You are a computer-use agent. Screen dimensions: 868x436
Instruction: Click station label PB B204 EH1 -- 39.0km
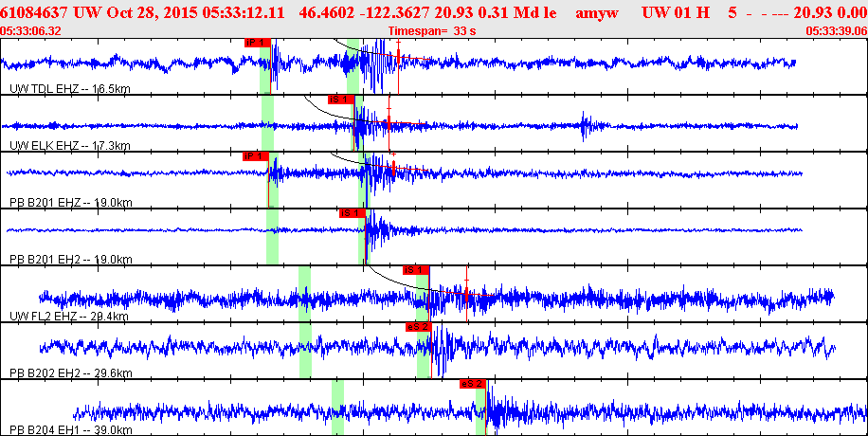71,430
